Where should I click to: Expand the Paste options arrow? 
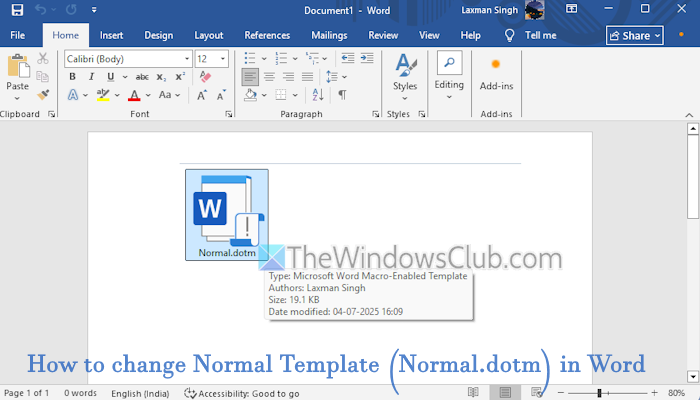point(17,98)
